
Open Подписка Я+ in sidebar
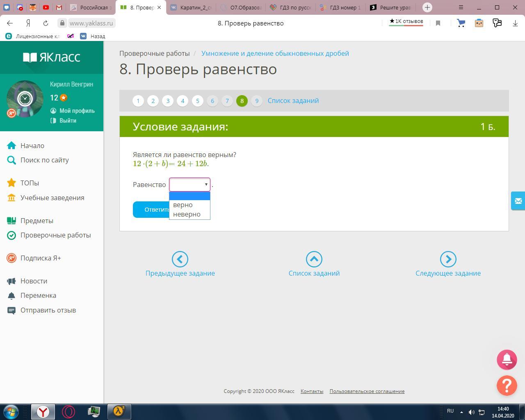(41, 258)
